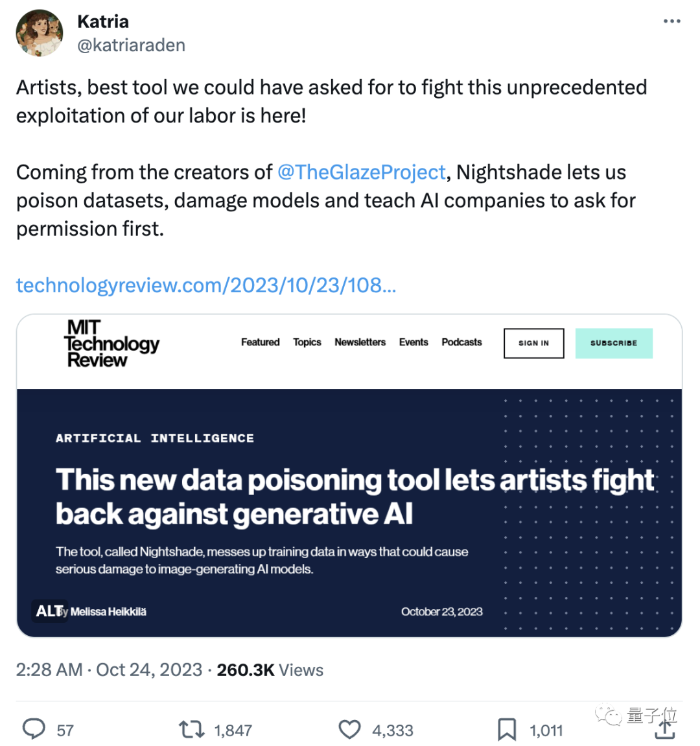Open Podcasts menu item

[461, 342]
